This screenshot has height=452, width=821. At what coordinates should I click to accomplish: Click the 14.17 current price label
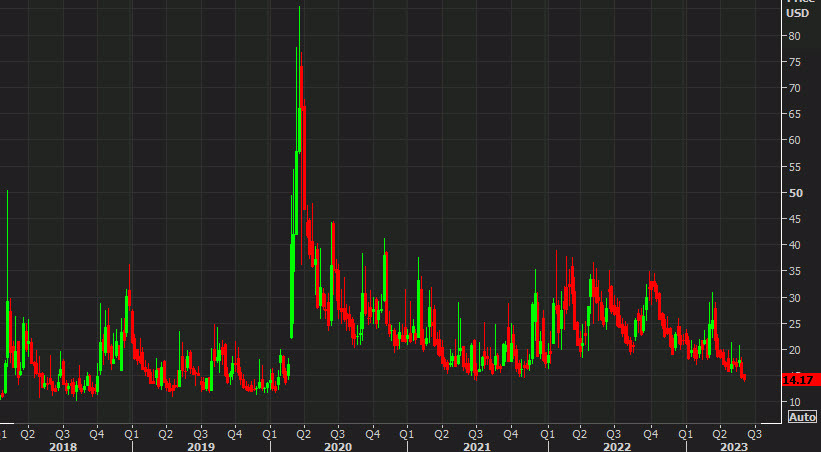coord(801,380)
